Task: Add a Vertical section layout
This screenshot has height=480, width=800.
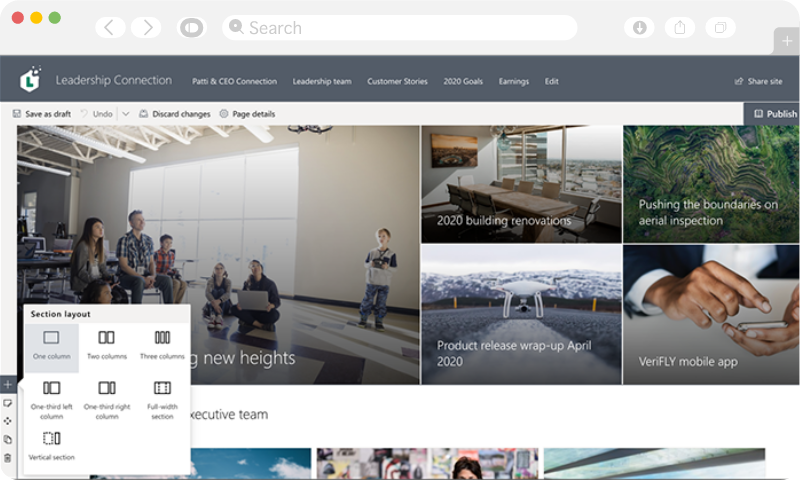Action: [51, 445]
